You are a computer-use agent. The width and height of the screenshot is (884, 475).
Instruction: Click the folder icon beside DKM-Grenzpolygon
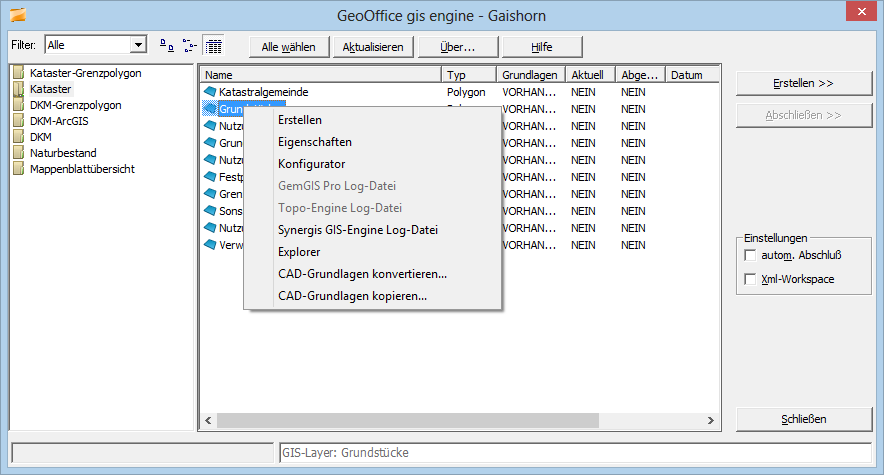19,105
